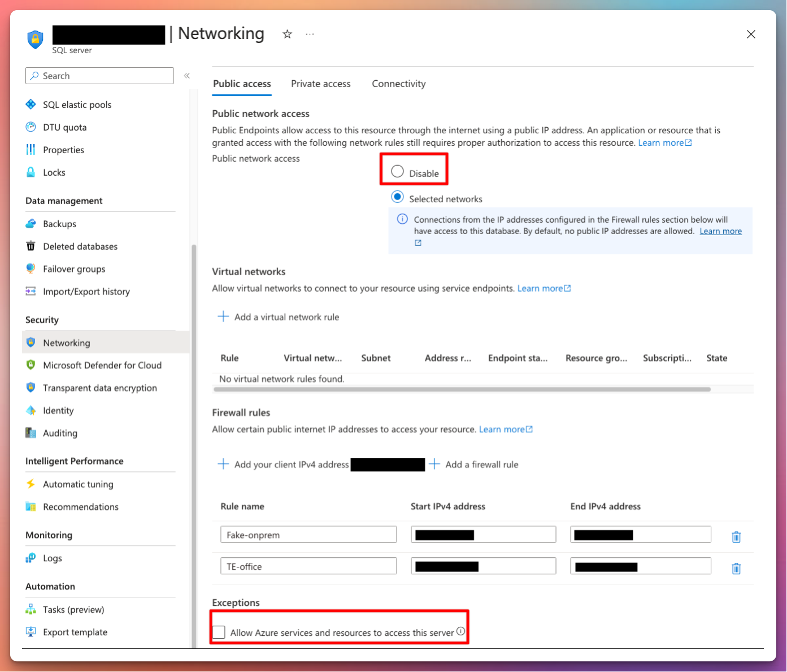Delete the Fake-onprem firewall rule
The height and width of the screenshot is (672, 787).
[x=736, y=537]
